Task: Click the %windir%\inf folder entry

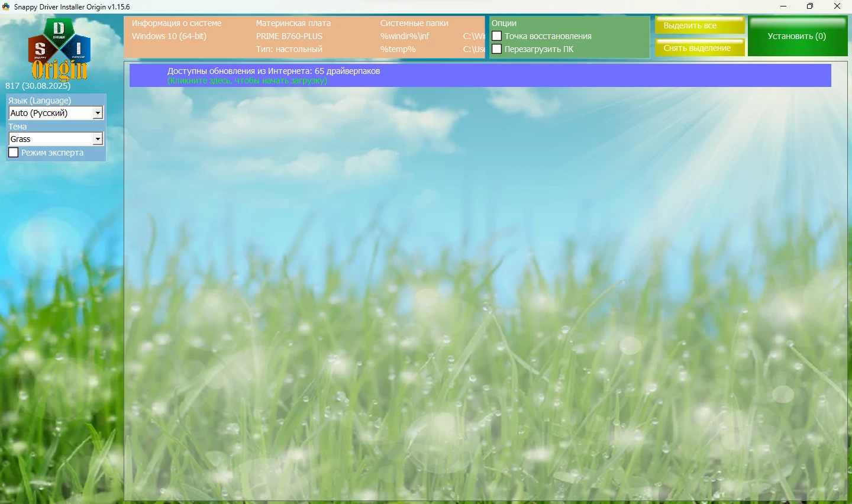Action: tap(405, 36)
